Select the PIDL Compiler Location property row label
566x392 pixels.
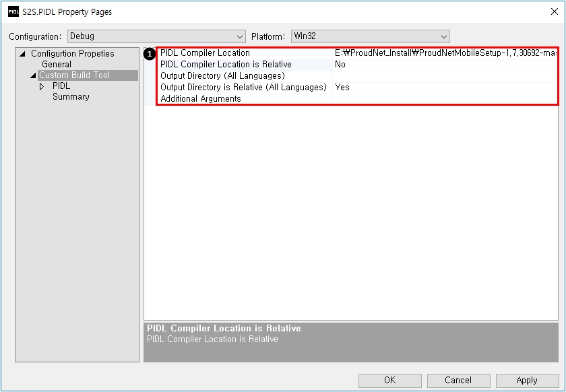click(x=205, y=53)
